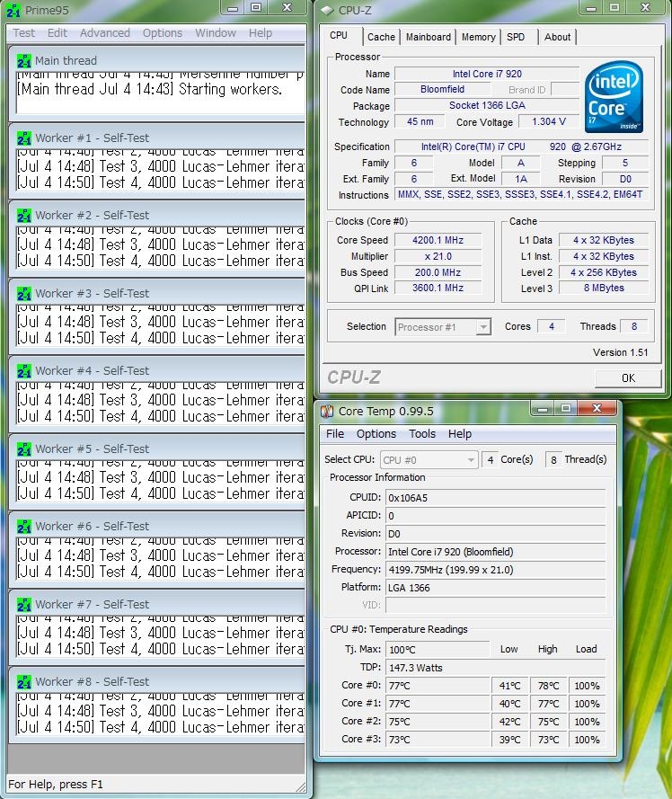This screenshot has width=672, height=799.
Task: Open the Processor #1 selection dropdown
Action: pyautogui.click(x=443, y=327)
